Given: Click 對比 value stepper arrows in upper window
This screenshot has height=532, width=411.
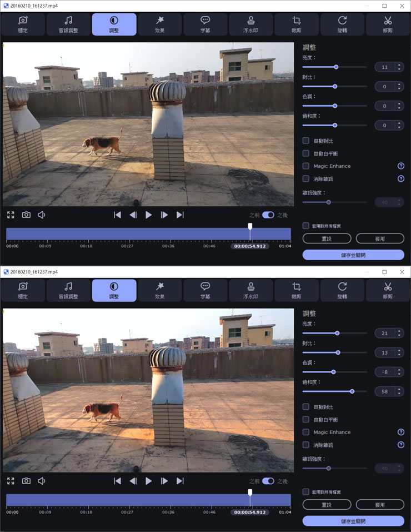Looking at the screenshot, I should click(x=399, y=87).
